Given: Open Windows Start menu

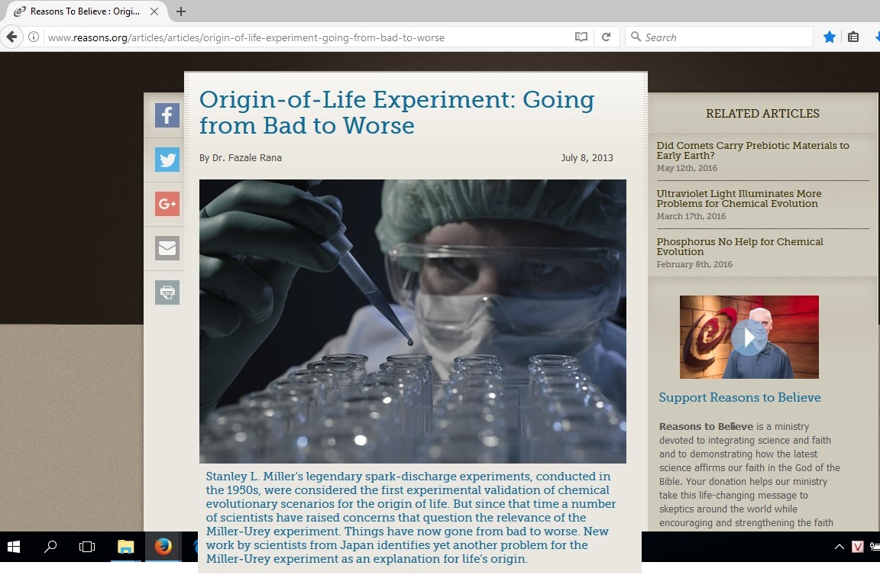Looking at the screenshot, I should coord(14,547).
